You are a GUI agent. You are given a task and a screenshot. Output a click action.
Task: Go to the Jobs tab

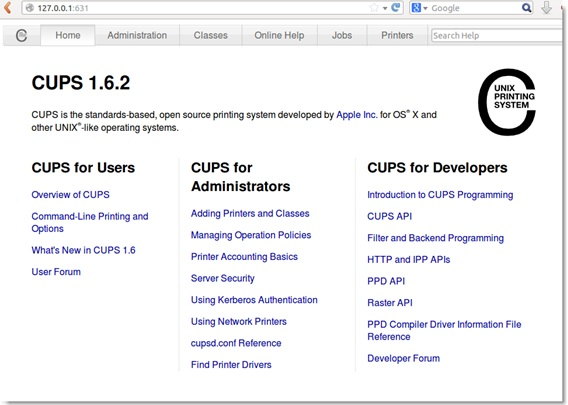coord(342,35)
